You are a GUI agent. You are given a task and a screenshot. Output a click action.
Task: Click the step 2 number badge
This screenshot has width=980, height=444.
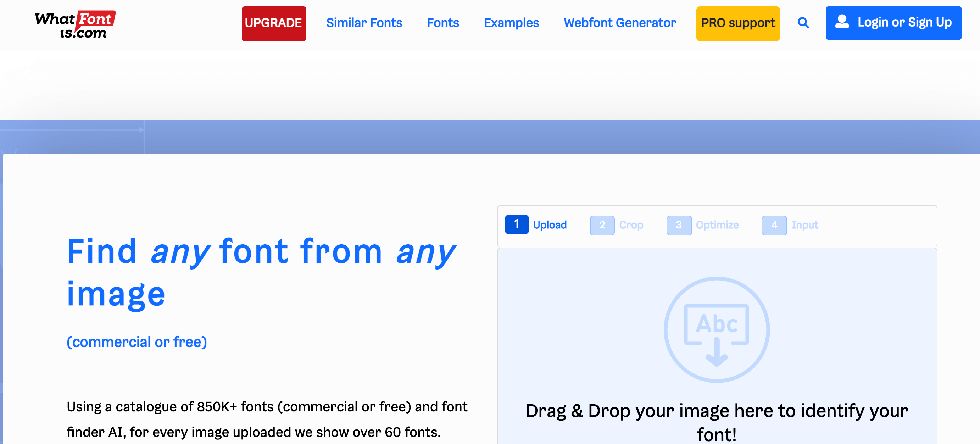click(x=602, y=225)
